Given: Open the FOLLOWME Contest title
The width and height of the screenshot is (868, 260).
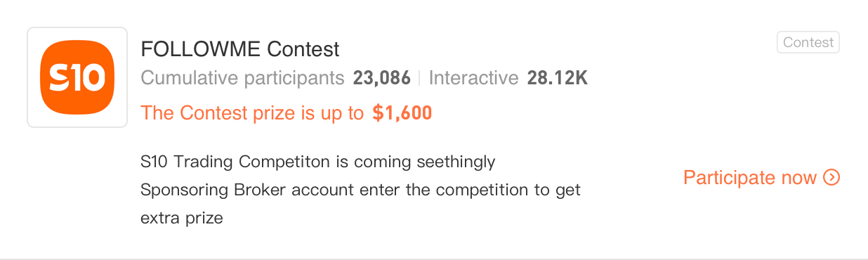Looking at the screenshot, I should coord(240,49).
